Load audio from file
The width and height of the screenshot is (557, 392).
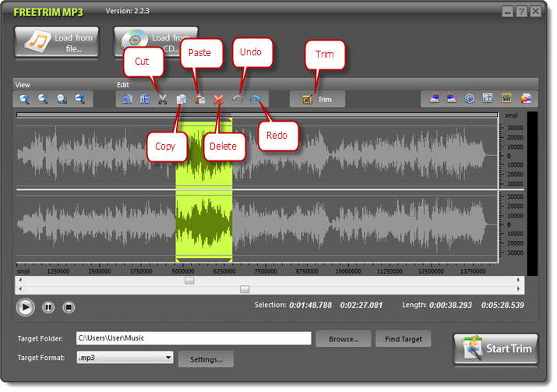[57, 42]
